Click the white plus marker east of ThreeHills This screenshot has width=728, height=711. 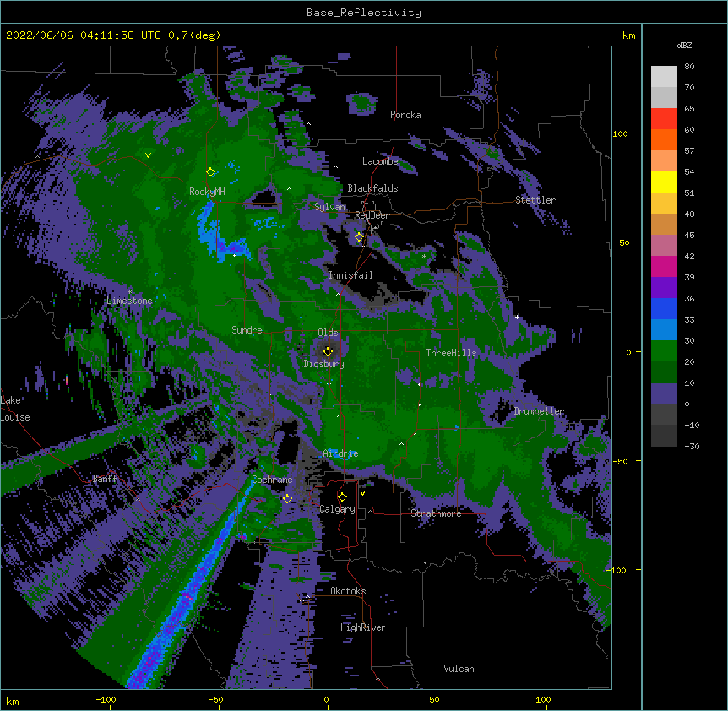click(517, 317)
